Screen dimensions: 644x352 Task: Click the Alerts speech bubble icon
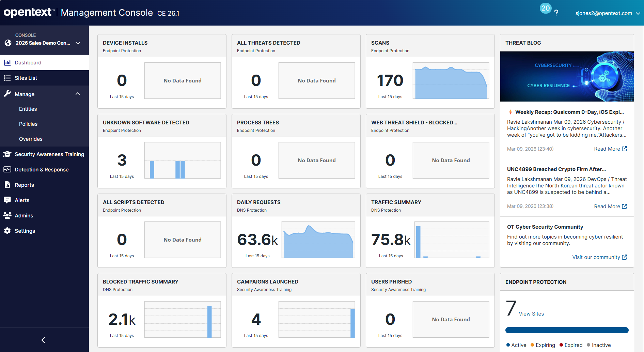(x=7, y=200)
